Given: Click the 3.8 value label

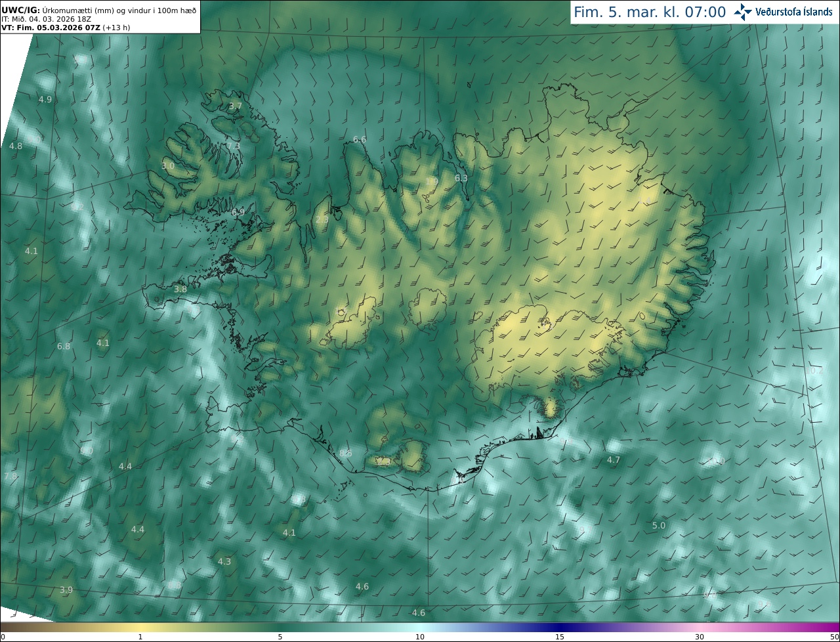Looking at the screenshot, I should 180,289.
